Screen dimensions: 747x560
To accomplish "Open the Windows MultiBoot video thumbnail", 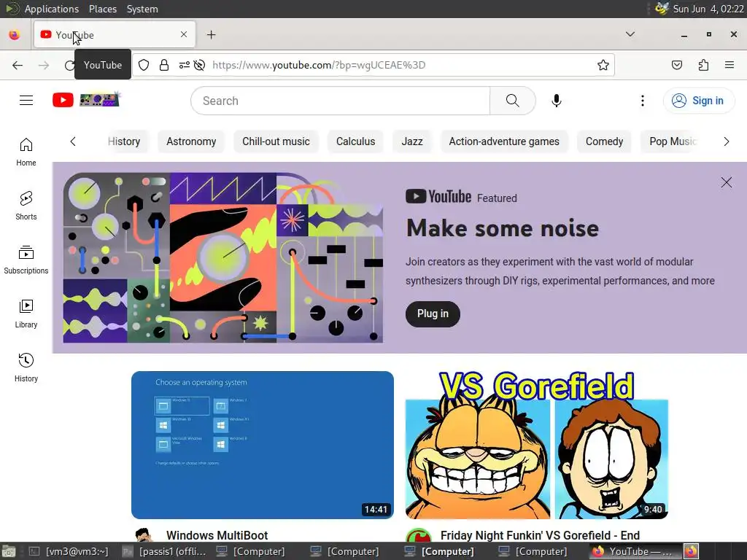I will coord(263,445).
